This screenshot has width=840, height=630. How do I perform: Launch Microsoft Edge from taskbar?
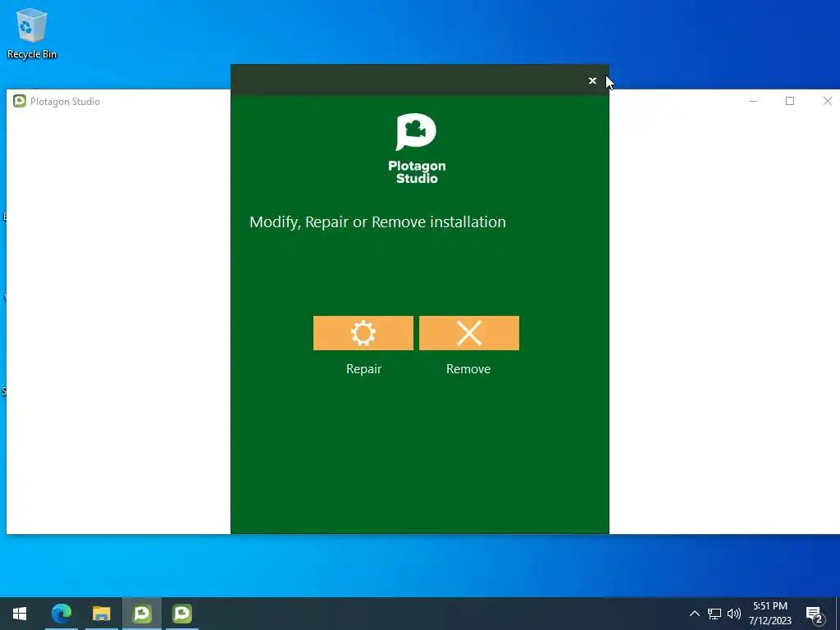(x=61, y=614)
